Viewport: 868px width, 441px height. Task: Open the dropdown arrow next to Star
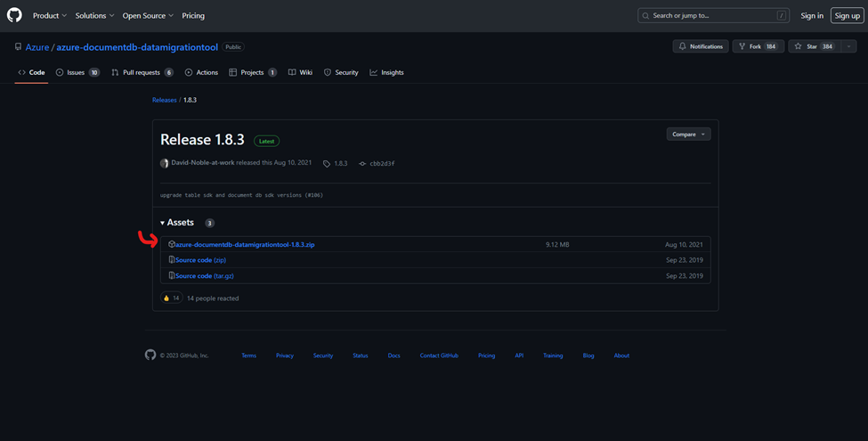point(848,46)
